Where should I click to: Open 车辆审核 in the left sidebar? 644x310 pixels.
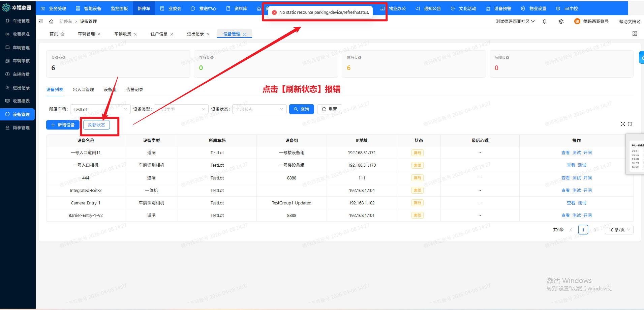click(21, 61)
